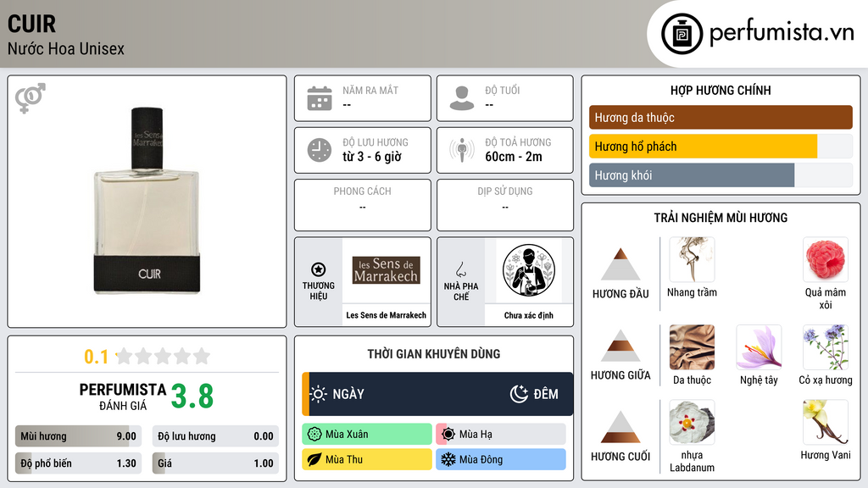Image resolution: width=868 pixels, height=488 pixels.
Task: Click the star badge icon above Thương hiệu
Action: (319, 269)
